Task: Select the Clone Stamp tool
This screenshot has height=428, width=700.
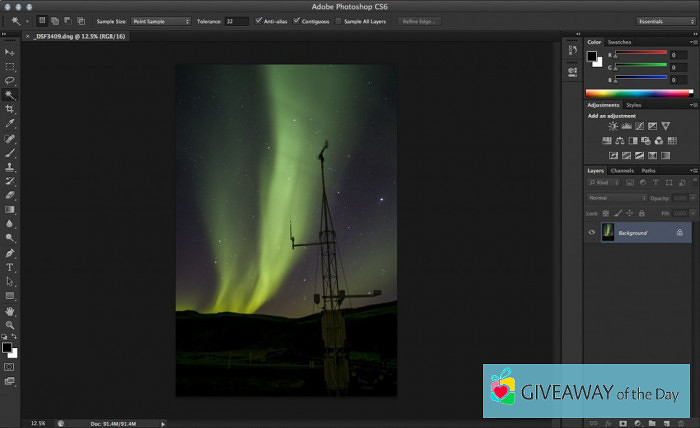Action: click(x=10, y=167)
